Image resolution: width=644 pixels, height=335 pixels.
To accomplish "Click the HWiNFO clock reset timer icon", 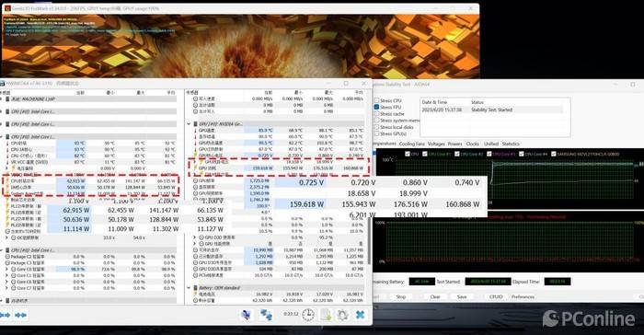I will point(307,315).
